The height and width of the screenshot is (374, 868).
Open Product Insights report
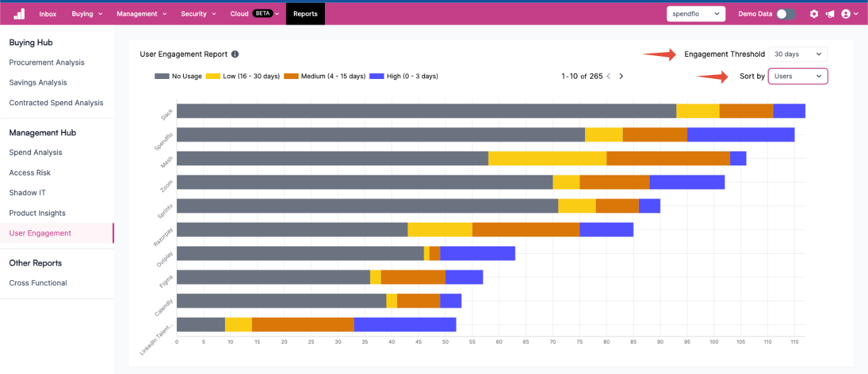pyautogui.click(x=37, y=213)
